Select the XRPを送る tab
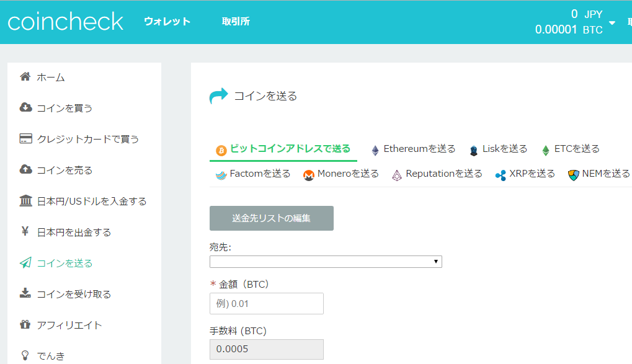This screenshot has width=632, height=364. (x=525, y=174)
